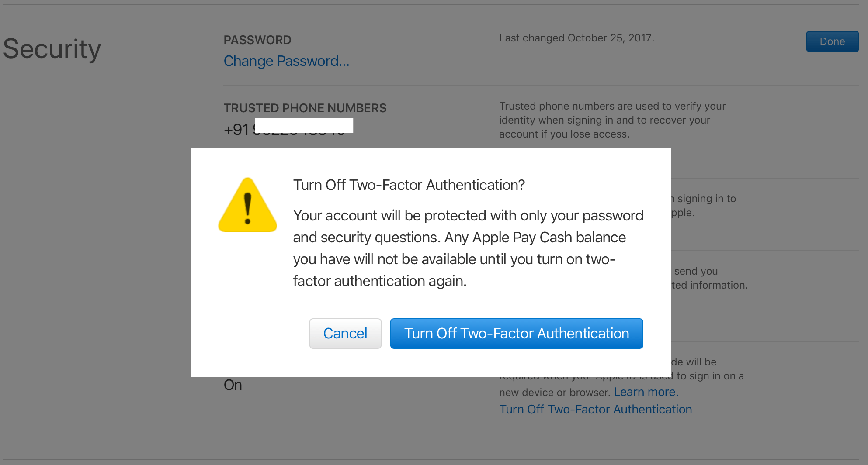Click the send you text beside the dialog
Image resolution: width=868 pixels, height=465 pixels.
(696, 271)
